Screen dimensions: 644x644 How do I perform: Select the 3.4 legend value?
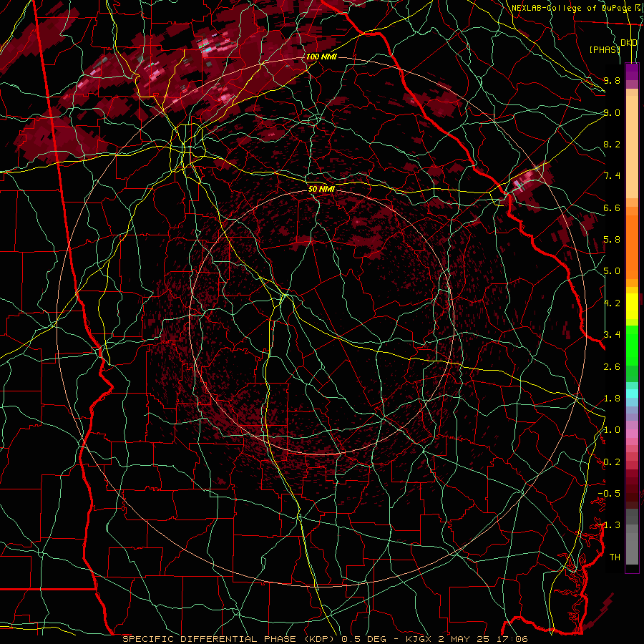tap(612, 335)
